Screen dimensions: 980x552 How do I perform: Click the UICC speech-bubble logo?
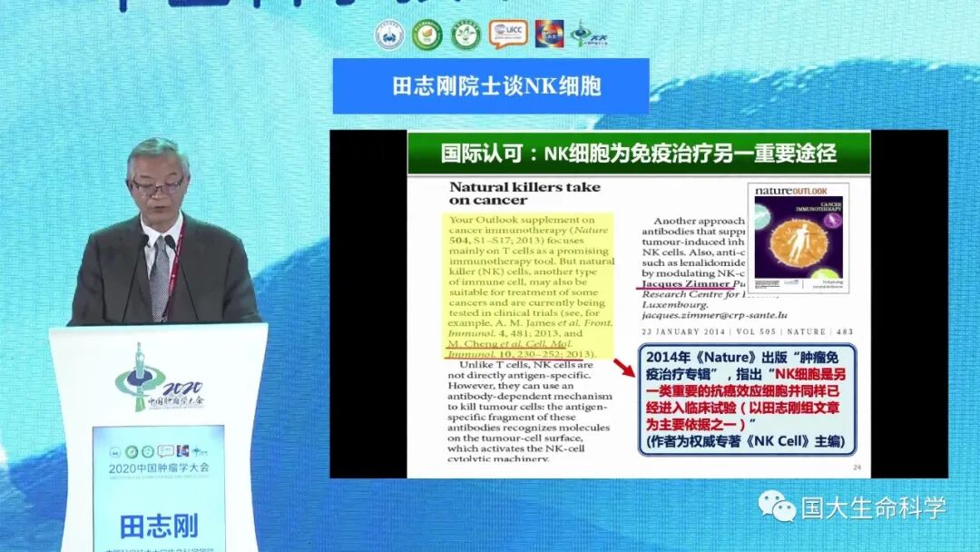coord(508,34)
